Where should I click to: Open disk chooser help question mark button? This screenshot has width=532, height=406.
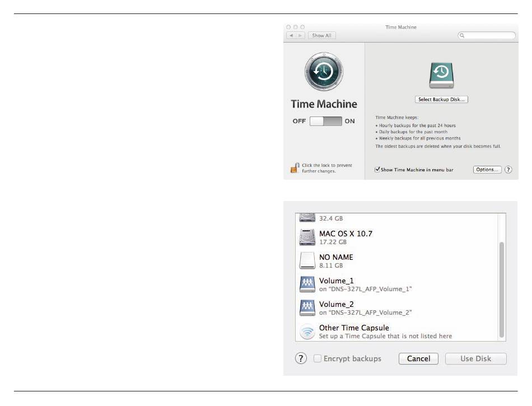point(301,358)
